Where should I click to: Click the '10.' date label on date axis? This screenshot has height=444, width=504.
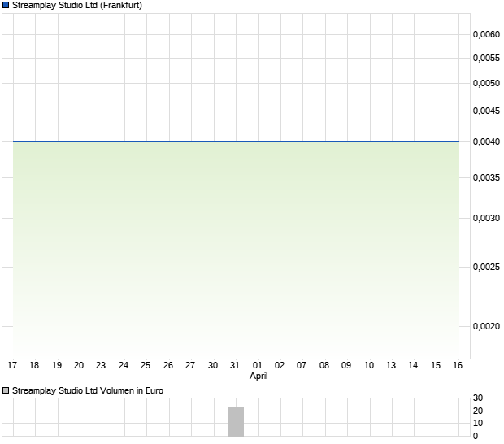pos(370,365)
